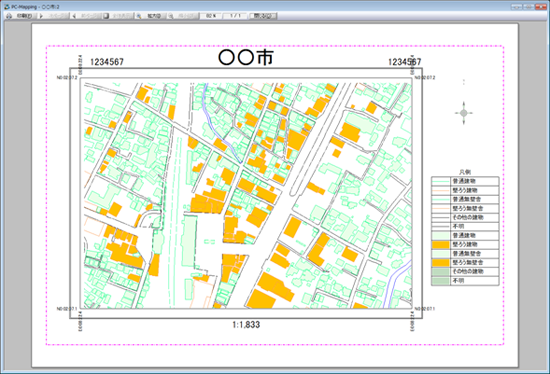
Task: Click the north compass symbol on the page
Action: 464,113
